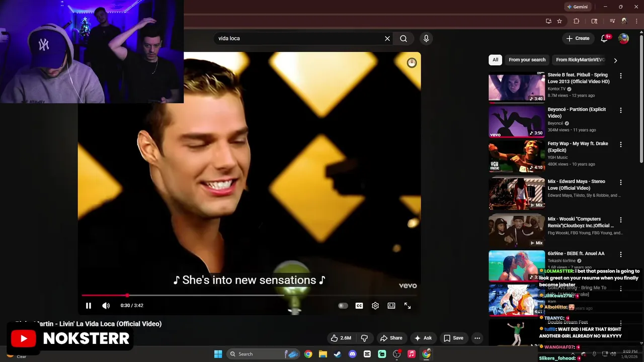This screenshot has width=644, height=362.
Task: Open options for Wooski Computers Remix mix
Action: [621, 220]
